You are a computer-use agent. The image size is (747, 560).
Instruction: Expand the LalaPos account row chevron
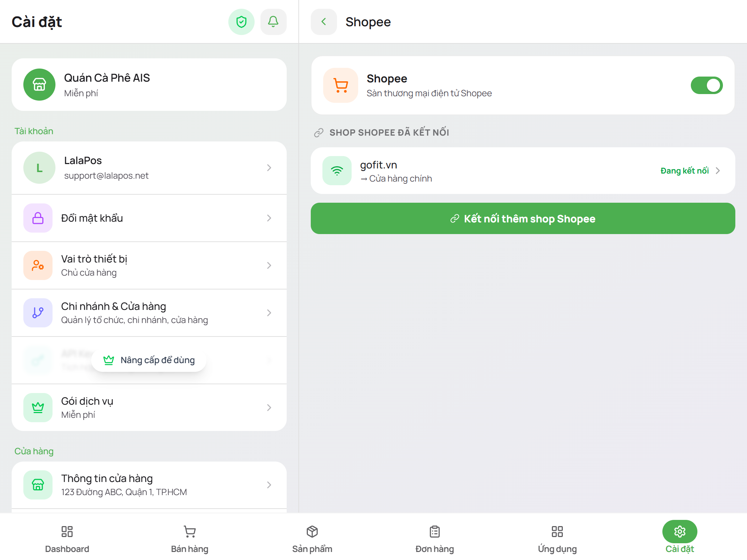click(x=269, y=168)
